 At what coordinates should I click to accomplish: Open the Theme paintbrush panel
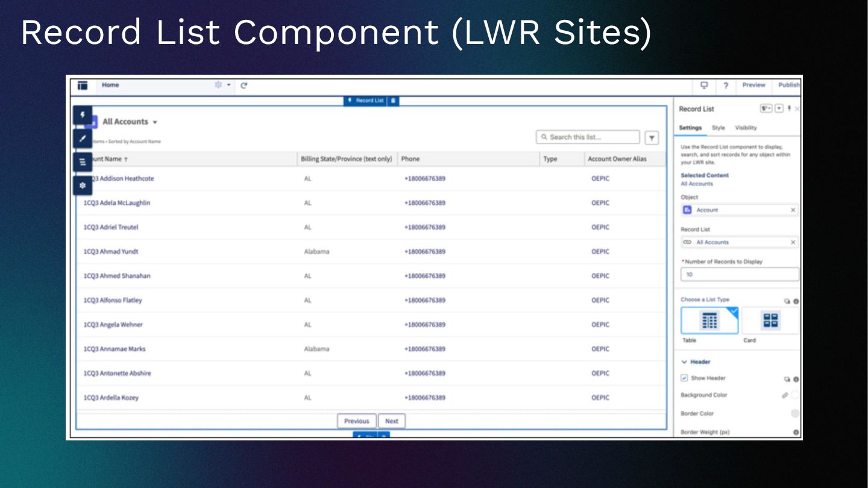pos(83,139)
